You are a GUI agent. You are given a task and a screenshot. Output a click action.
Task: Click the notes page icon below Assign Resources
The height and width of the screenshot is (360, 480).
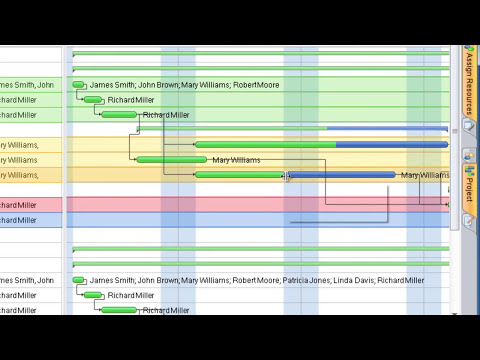[469, 126]
